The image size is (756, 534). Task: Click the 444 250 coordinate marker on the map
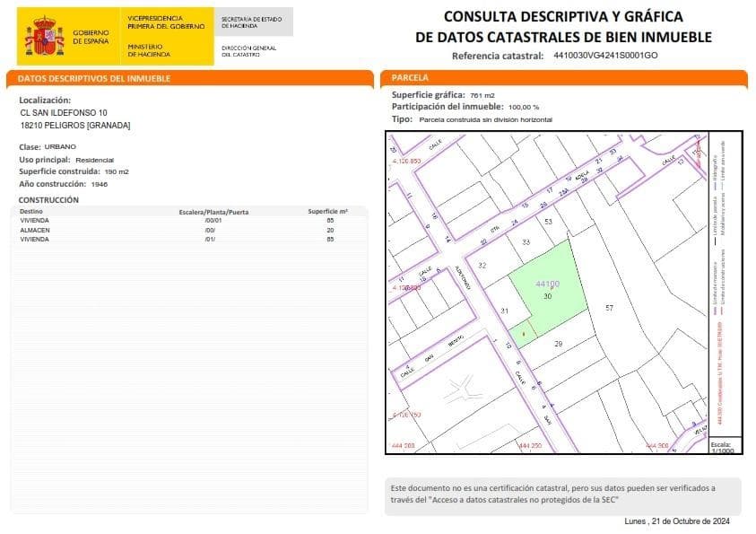point(533,444)
